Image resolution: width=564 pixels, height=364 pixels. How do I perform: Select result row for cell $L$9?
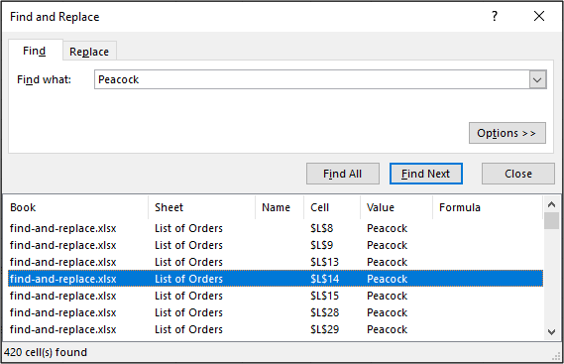pos(276,245)
